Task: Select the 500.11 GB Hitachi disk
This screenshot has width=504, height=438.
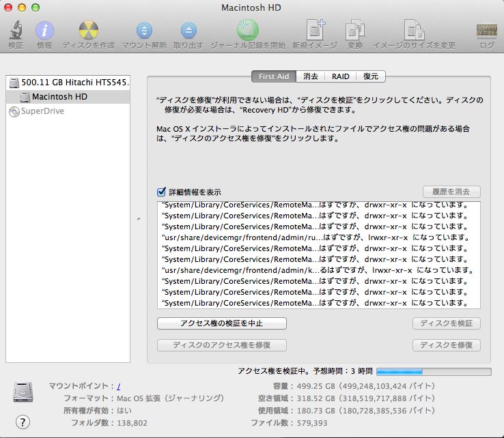Action: [x=68, y=83]
